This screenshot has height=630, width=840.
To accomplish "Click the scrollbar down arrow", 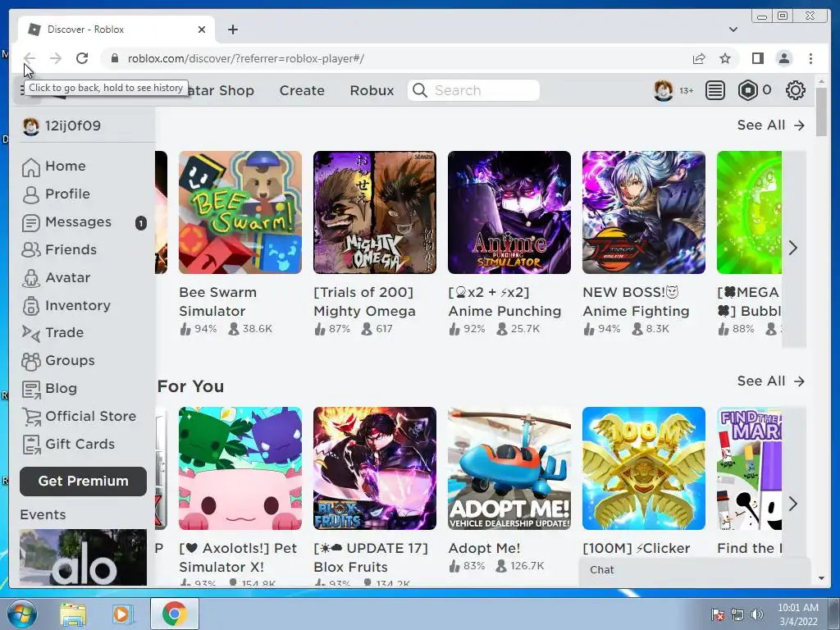I will [x=821, y=578].
